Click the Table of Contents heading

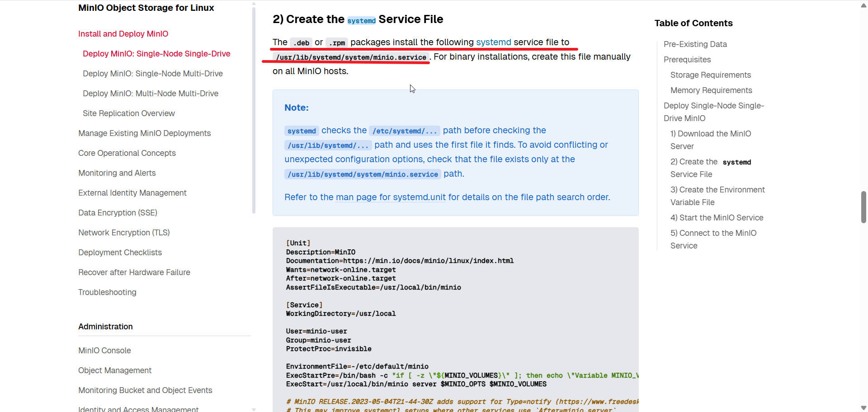[x=693, y=23]
